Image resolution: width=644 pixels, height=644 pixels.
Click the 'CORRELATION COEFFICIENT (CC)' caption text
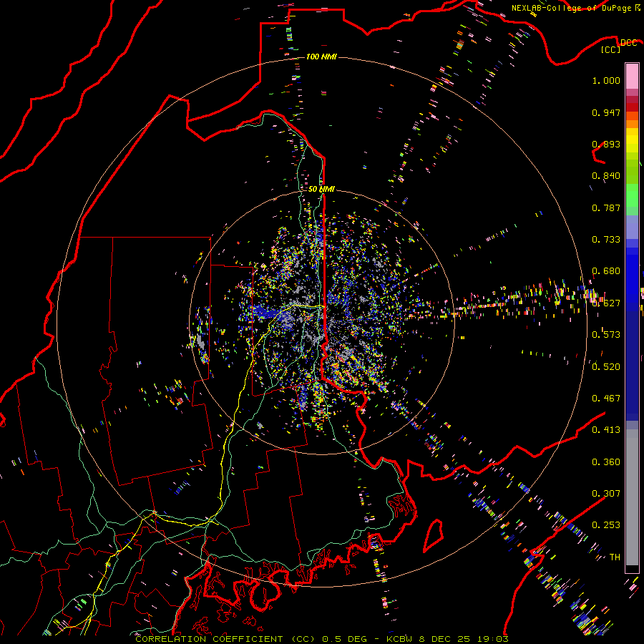coord(225,639)
